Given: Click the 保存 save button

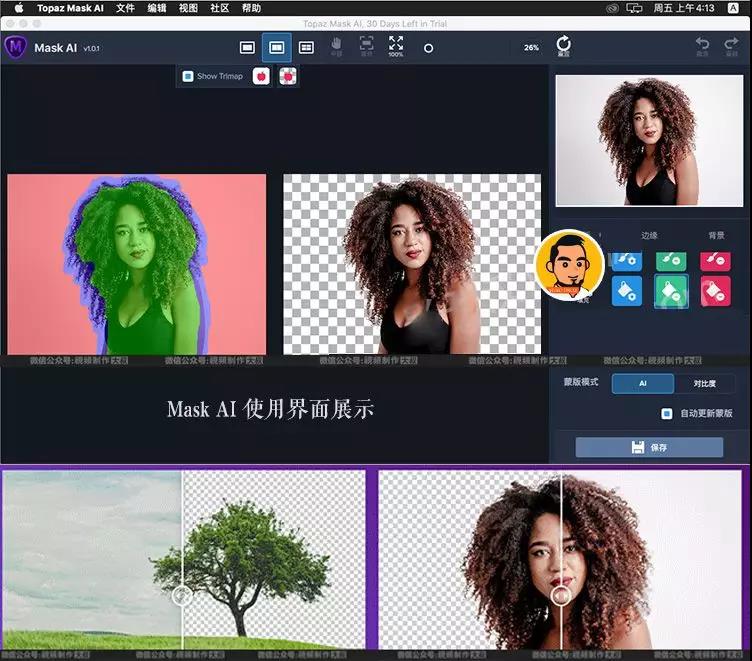Looking at the screenshot, I should point(649,447).
